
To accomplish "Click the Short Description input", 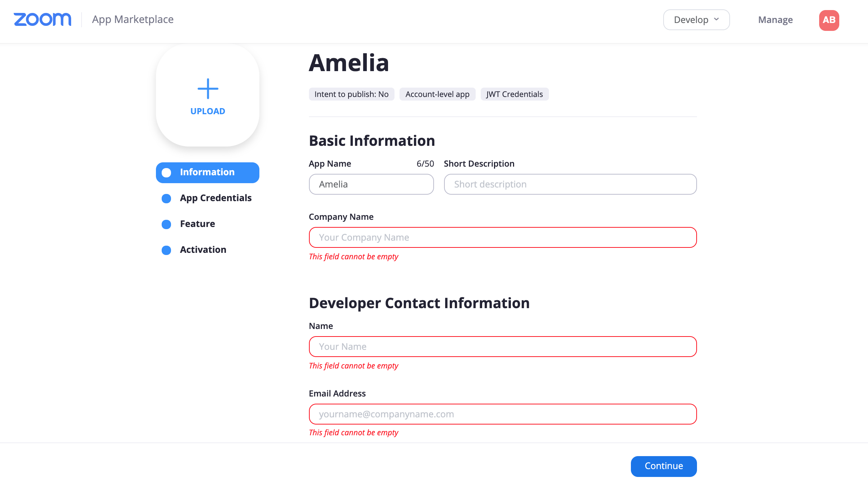I will [570, 184].
